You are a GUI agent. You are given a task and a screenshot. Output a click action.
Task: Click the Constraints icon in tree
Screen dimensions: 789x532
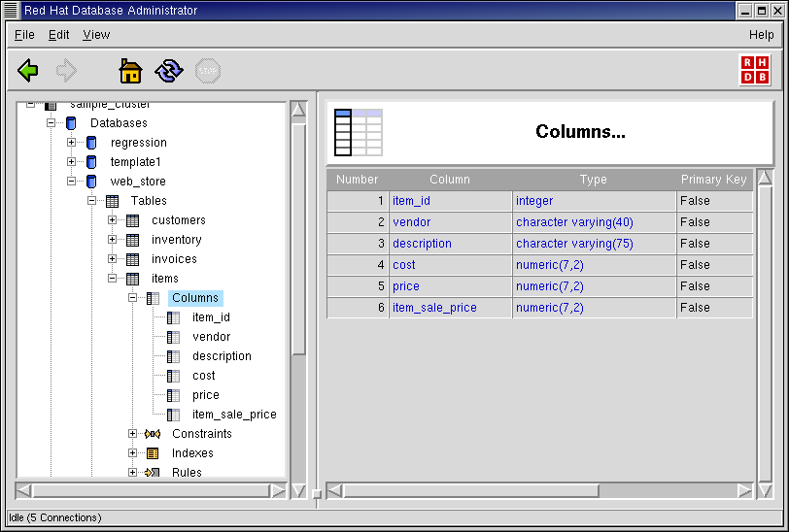(153, 434)
